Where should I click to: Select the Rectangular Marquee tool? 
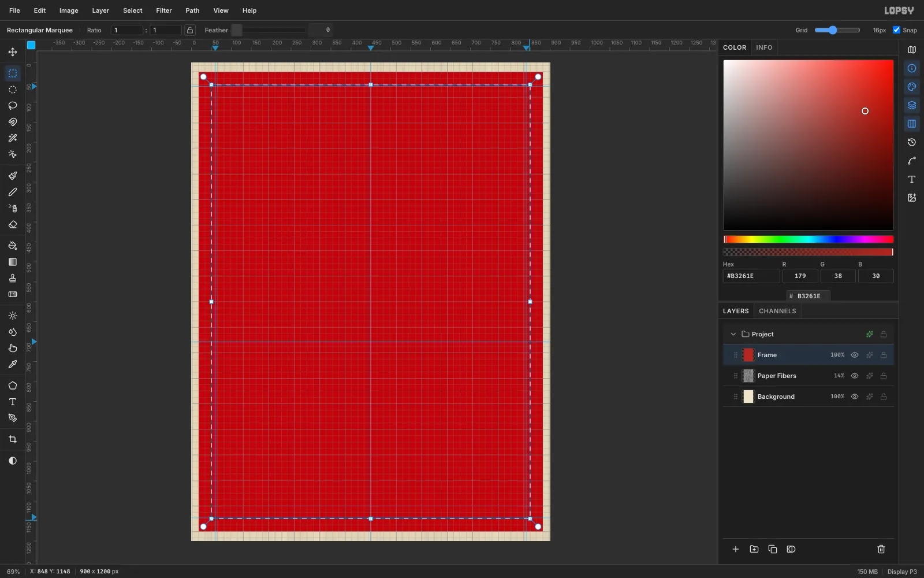13,73
